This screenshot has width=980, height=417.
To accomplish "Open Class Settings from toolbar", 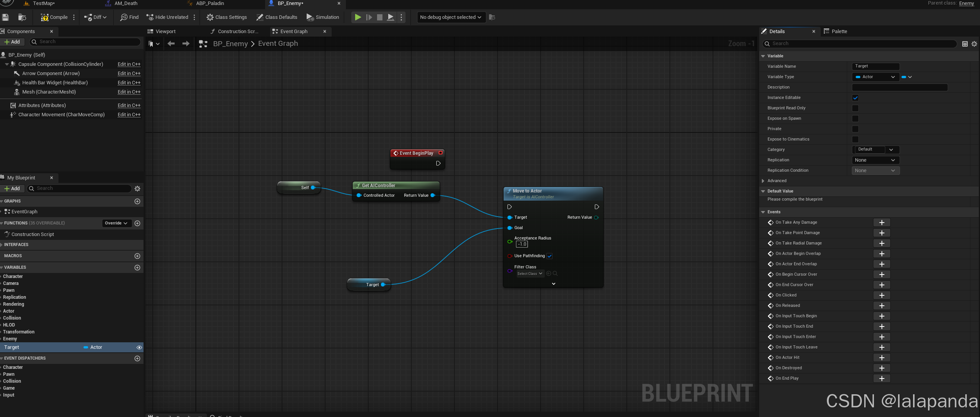I will tap(226, 17).
